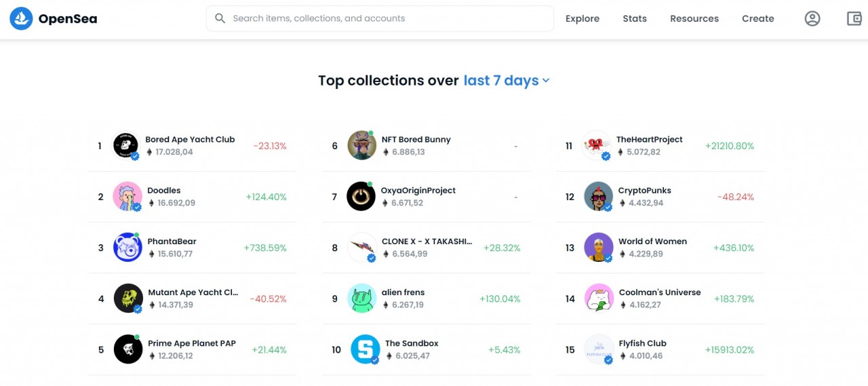This screenshot has height=386, width=868.
Task: Open the Resources menu
Action: point(694,19)
